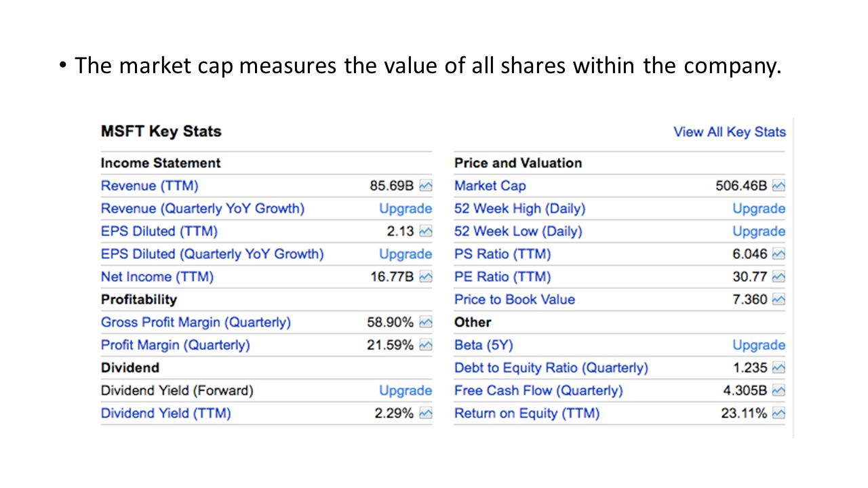Click chart icon next to 7.360 book value
The width and height of the screenshot is (868, 488).
click(x=778, y=300)
